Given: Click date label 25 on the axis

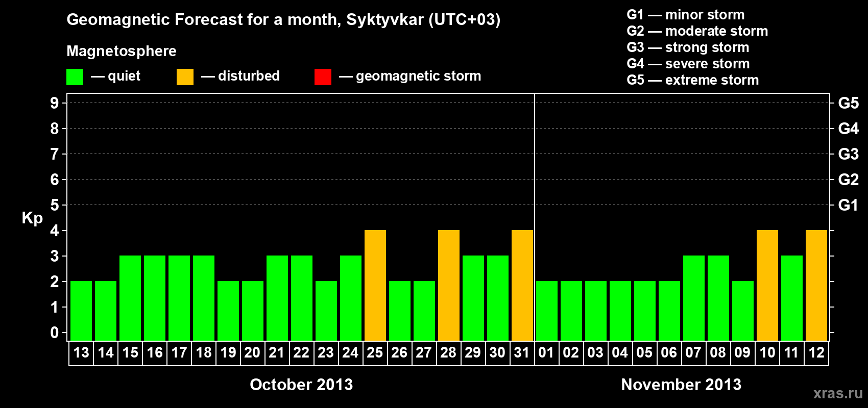Looking at the screenshot, I should 375,352.
